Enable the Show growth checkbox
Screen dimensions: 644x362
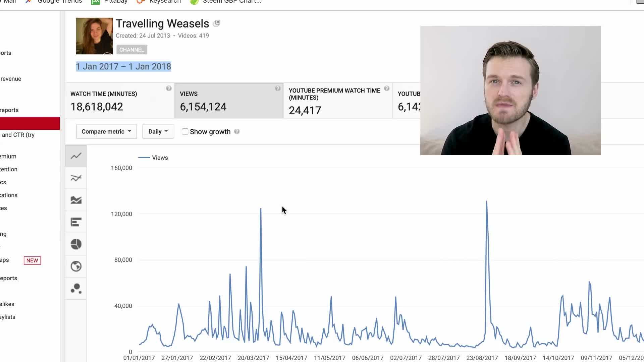click(185, 131)
